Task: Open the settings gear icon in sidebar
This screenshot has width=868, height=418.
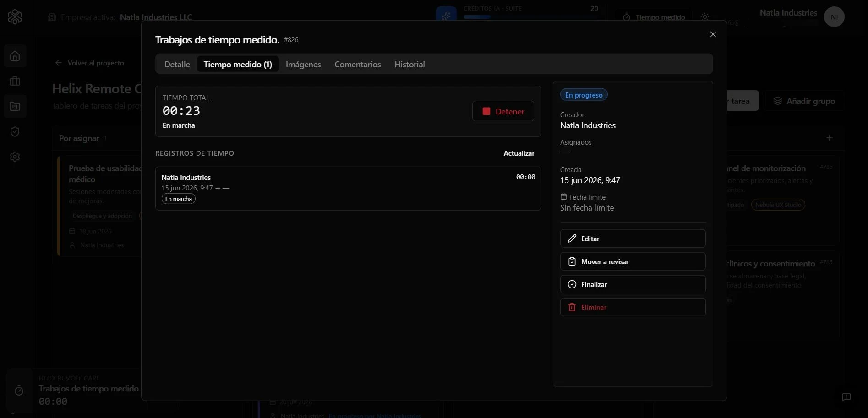Action: 15,157
